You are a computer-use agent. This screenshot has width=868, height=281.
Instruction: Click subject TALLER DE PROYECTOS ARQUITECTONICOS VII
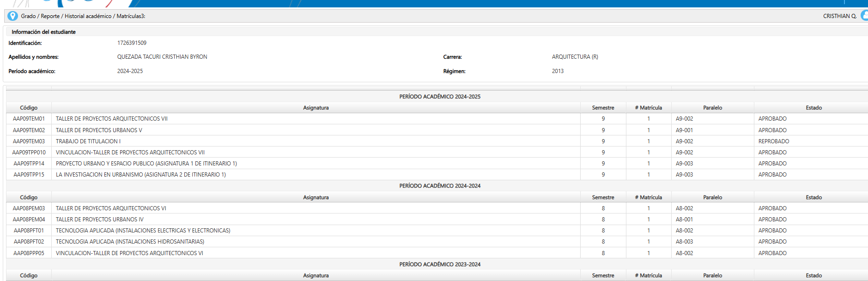[x=112, y=119]
